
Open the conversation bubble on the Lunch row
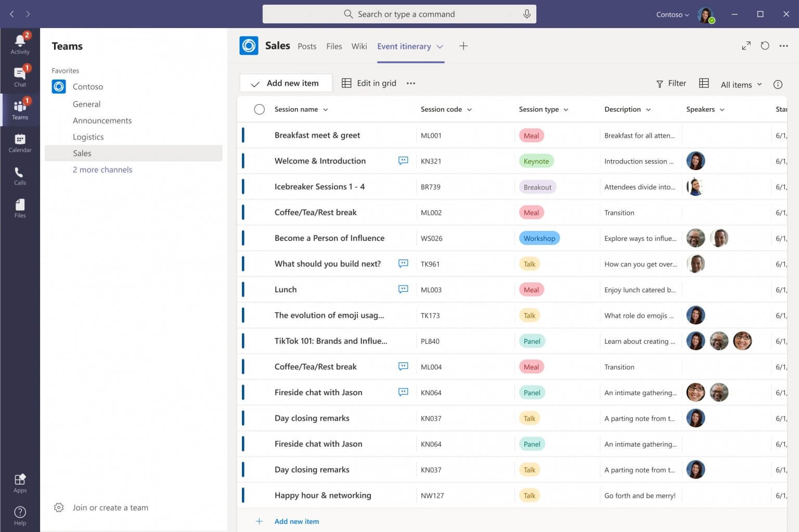[x=403, y=289]
